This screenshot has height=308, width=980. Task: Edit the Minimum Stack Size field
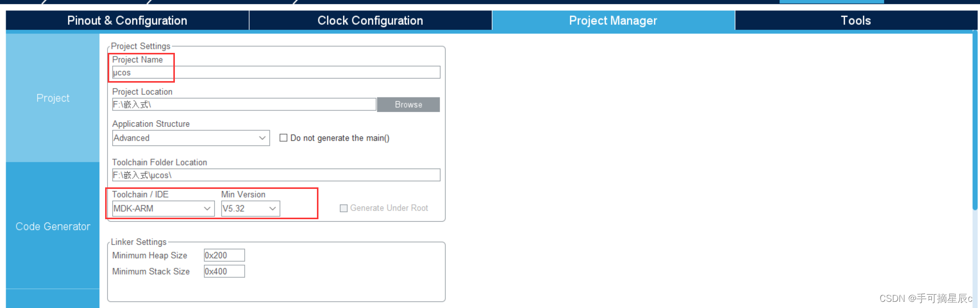click(x=224, y=271)
